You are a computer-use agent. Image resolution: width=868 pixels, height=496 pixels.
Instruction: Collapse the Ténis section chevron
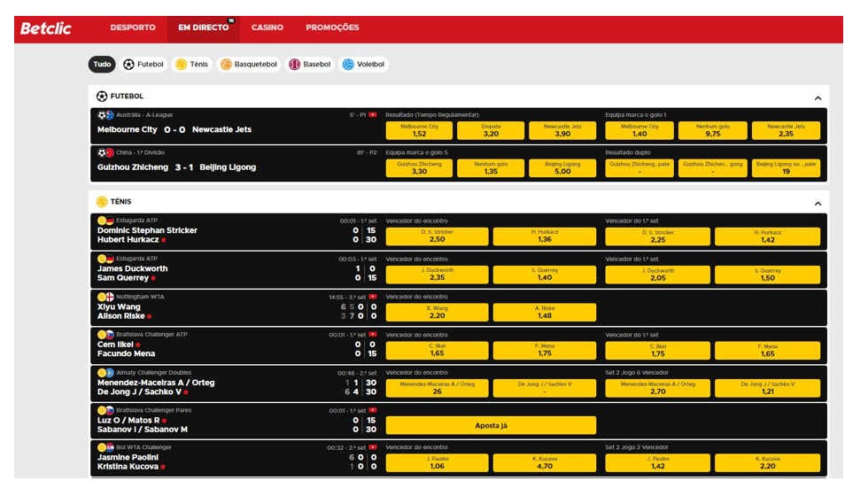[x=818, y=204]
